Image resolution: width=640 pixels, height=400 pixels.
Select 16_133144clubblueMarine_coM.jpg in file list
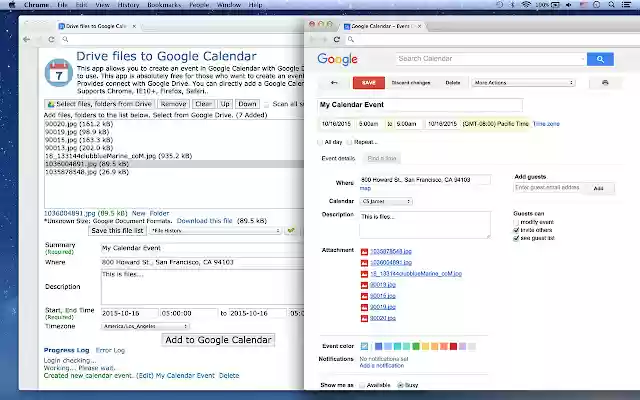(174, 156)
